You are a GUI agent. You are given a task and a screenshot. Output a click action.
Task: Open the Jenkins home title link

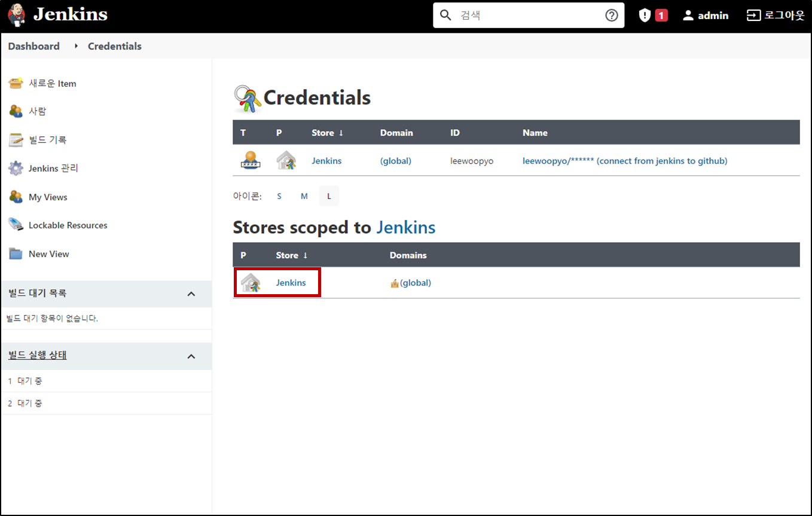coord(71,15)
